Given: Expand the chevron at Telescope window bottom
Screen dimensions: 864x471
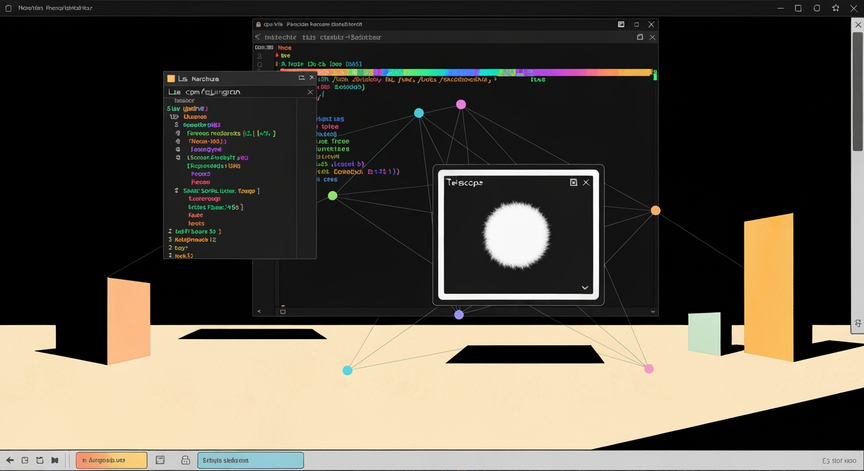Looking at the screenshot, I should point(585,288).
